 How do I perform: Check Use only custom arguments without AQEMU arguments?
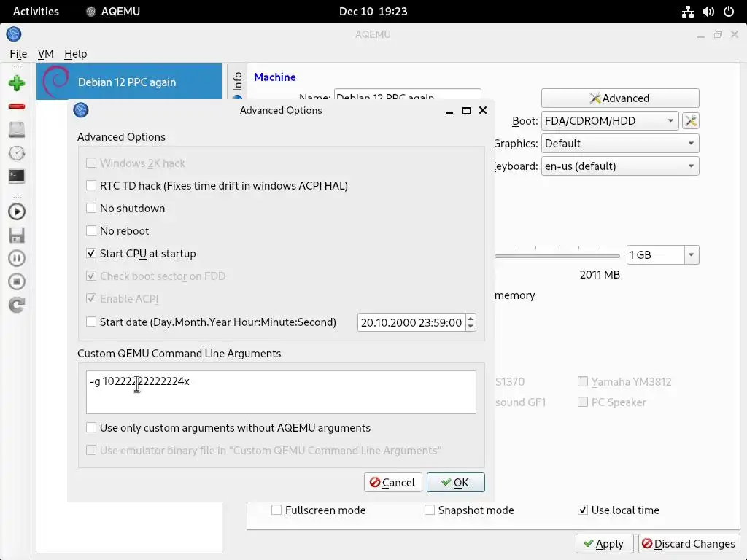pos(91,427)
